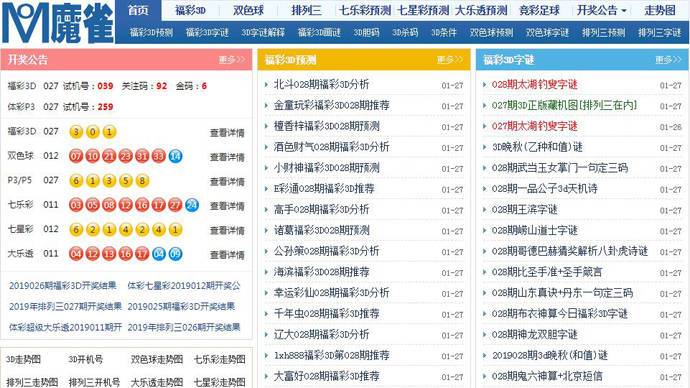This screenshot has width=690, height=388.
Task: View 查看详情 for 双色球 012 draw
Action: [227, 157]
